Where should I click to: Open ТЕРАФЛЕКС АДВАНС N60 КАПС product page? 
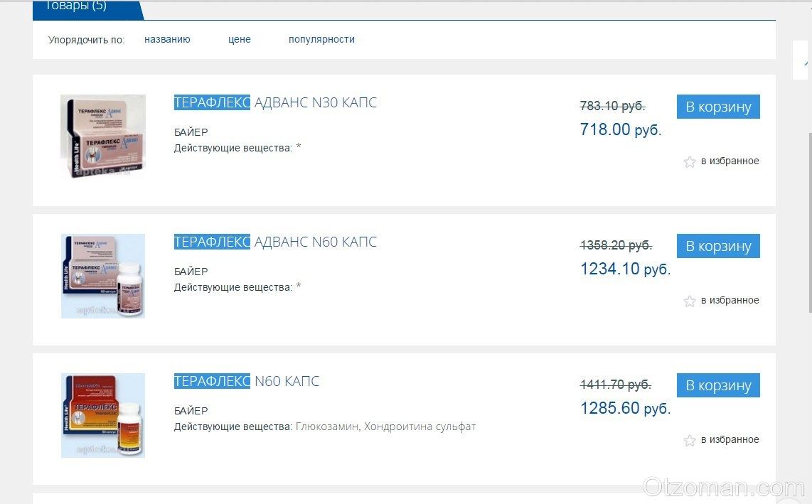tap(275, 242)
